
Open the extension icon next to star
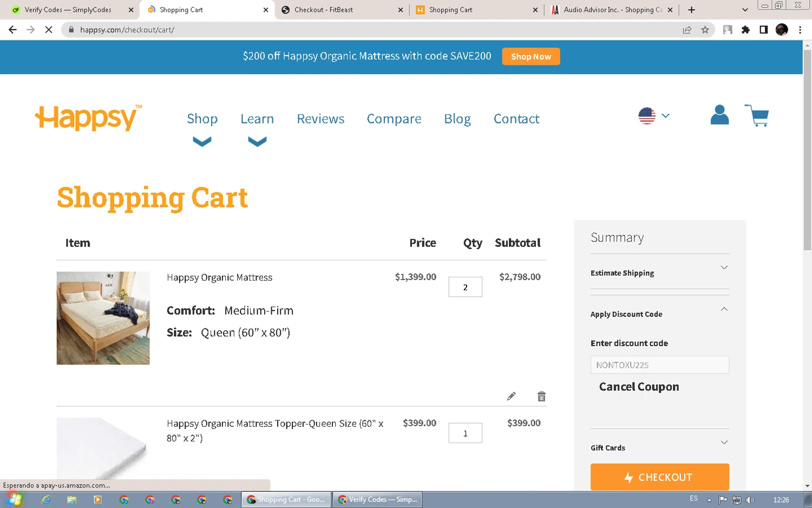point(728,30)
